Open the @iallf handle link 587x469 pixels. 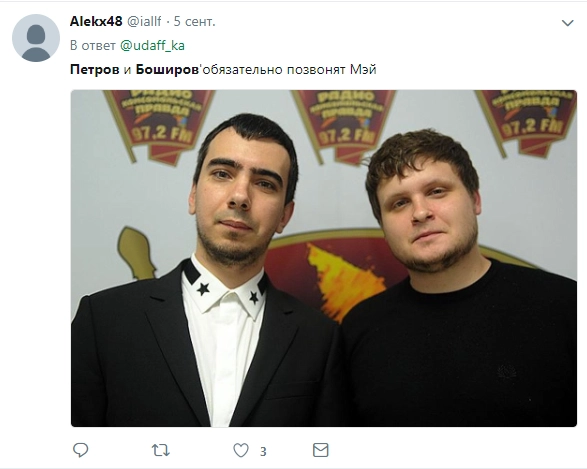point(144,21)
